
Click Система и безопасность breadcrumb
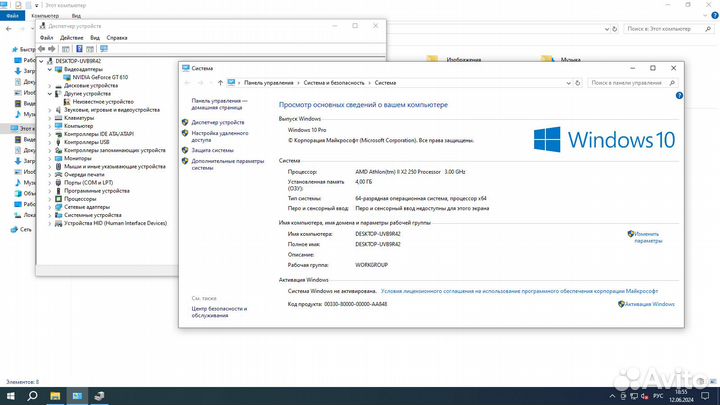click(x=333, y=83)
